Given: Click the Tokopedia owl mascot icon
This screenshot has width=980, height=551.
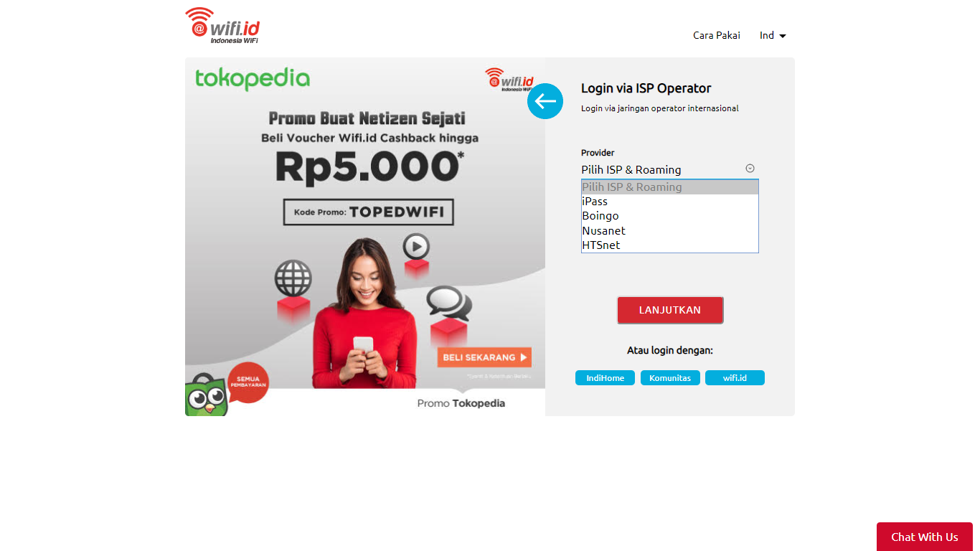Looking at the screenshot, I should coord(207,395).
